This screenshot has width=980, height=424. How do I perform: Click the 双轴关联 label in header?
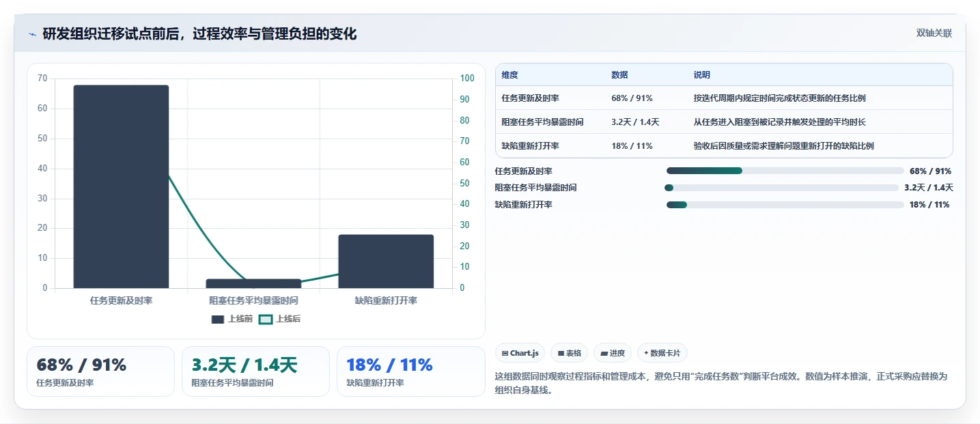934,33
